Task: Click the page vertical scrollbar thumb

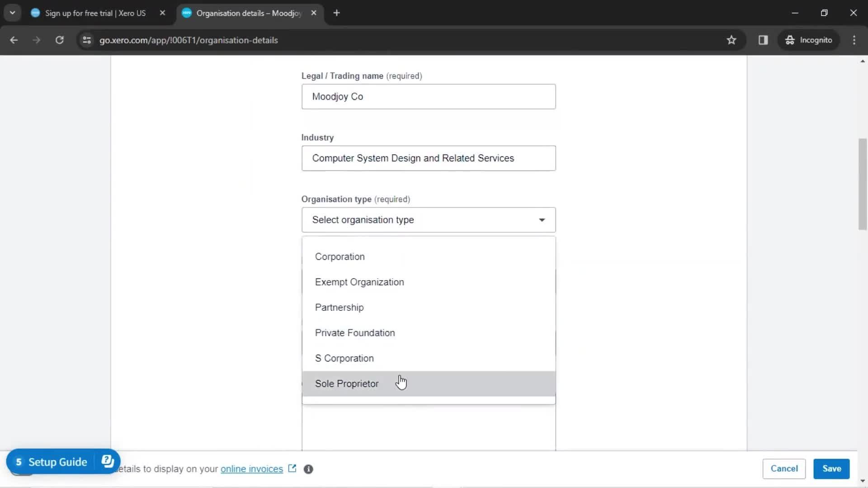Action: click(x=863, y=184)
